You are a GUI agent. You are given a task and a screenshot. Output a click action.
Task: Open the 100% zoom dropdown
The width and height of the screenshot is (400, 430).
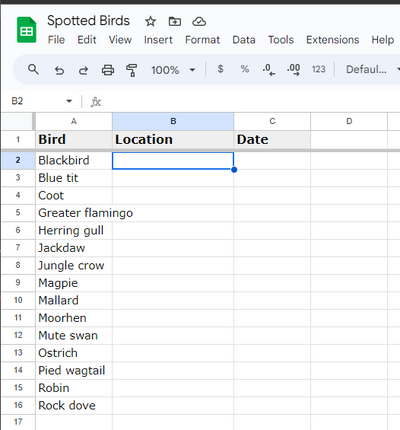pyautogui.click(x=173, y=70)
